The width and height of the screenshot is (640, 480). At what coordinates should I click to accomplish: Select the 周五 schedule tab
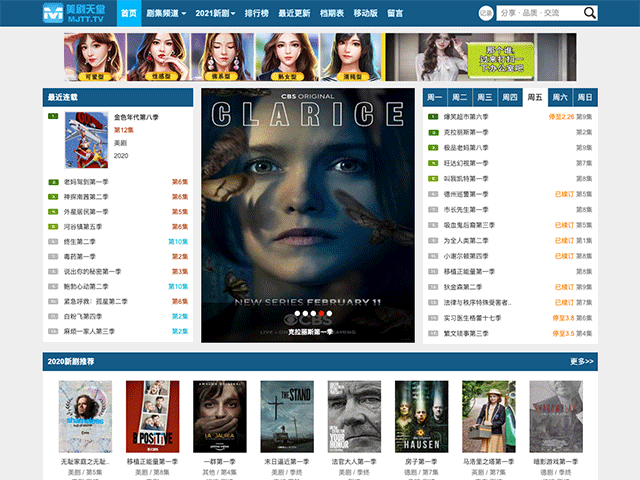535,97
